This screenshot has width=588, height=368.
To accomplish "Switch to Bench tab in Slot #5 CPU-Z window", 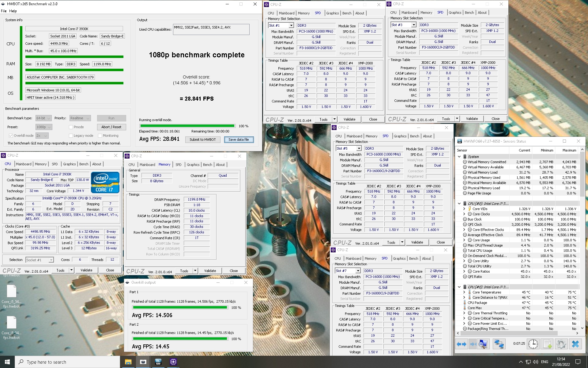I will pos(415,136).
